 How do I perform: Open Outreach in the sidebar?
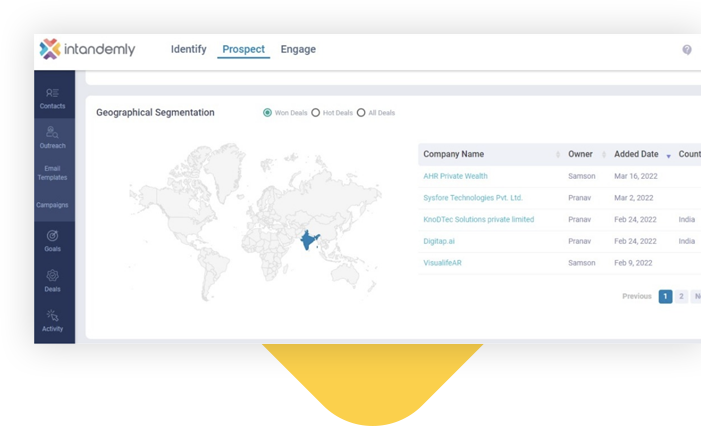point(52,138)
